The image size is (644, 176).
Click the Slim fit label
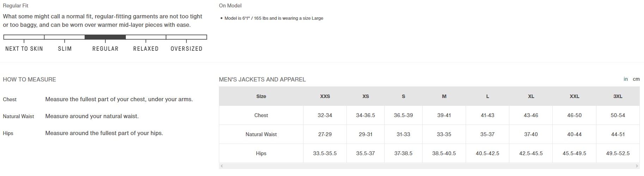pos(65,49)
